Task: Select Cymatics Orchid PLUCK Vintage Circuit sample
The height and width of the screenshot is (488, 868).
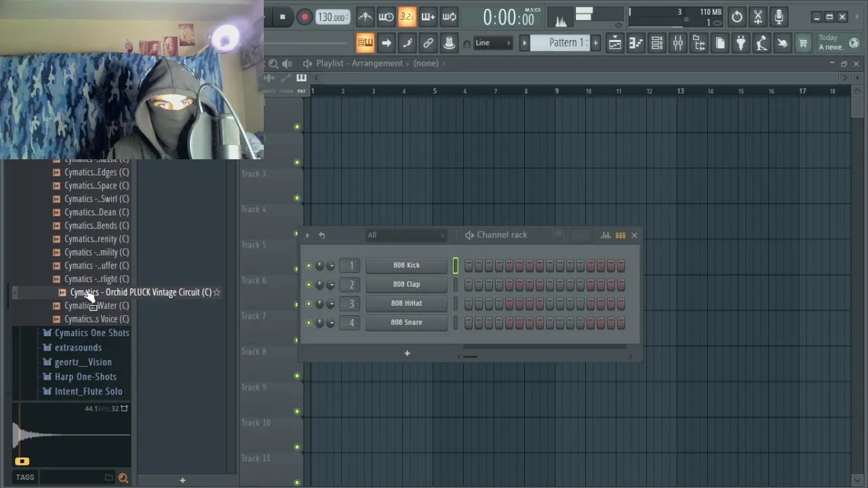Action: click(141, 292)
